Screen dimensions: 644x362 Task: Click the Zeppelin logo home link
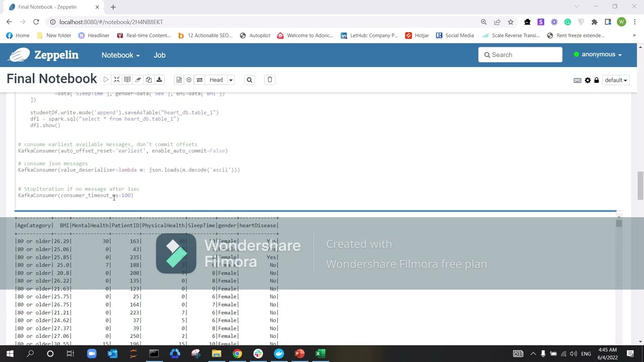click(x=44, y=55)
